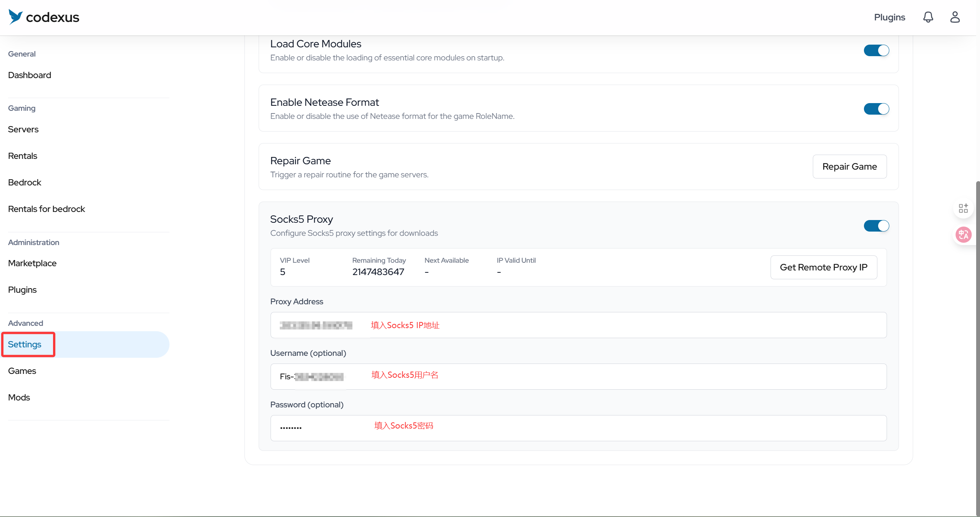Click the codexus bird logo
The image size is (980, 517).
pos(16,17)
